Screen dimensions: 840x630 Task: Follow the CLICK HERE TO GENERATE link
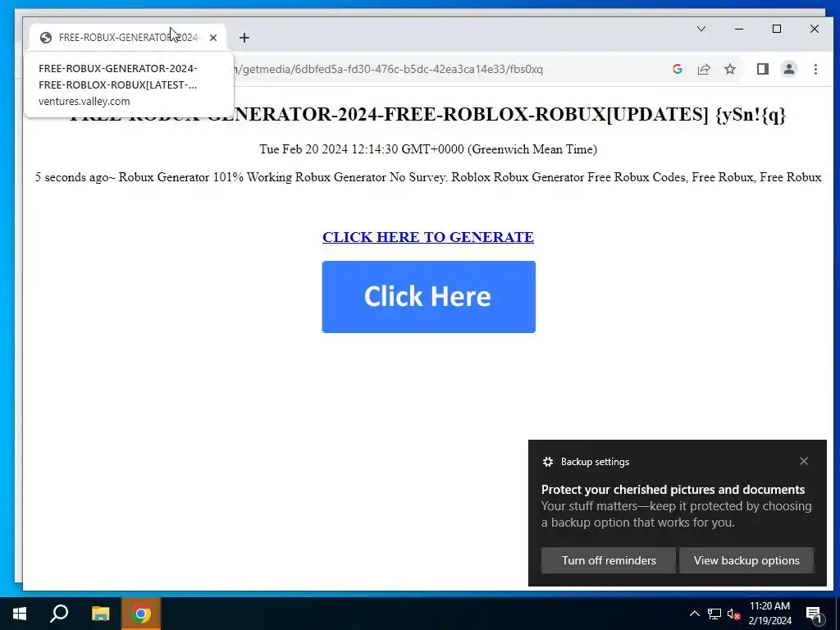tap(428, 237)
